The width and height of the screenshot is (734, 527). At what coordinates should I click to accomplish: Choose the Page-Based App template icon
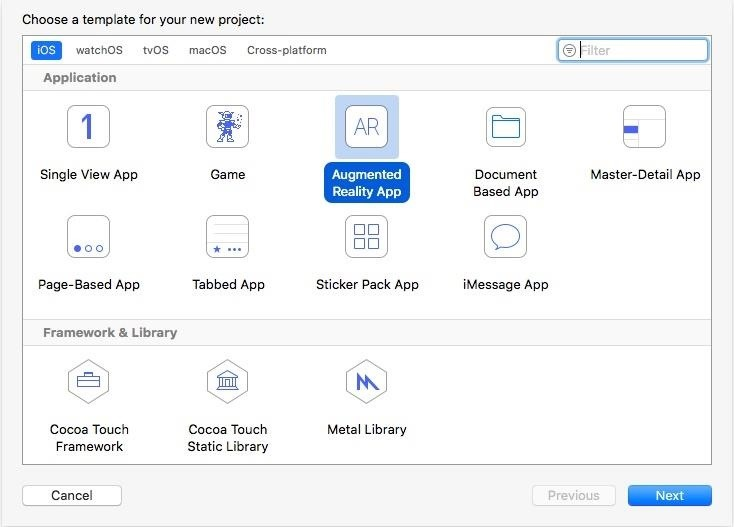coord(88,236)
